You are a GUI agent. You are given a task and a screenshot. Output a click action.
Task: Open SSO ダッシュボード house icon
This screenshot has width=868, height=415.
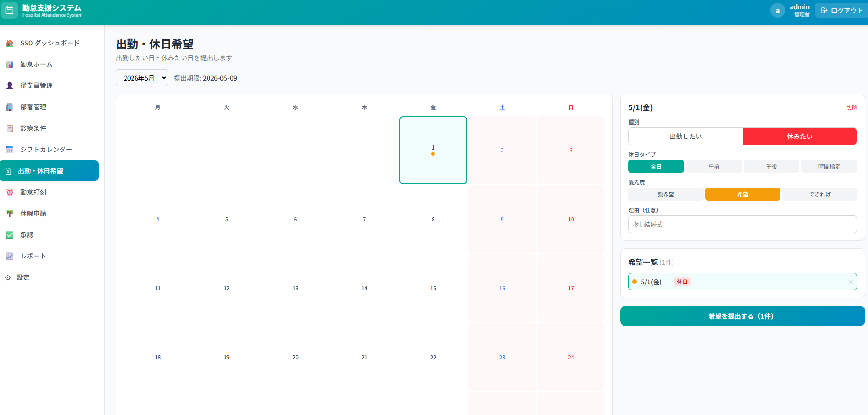pyautogui.click(x=10, y=43)
